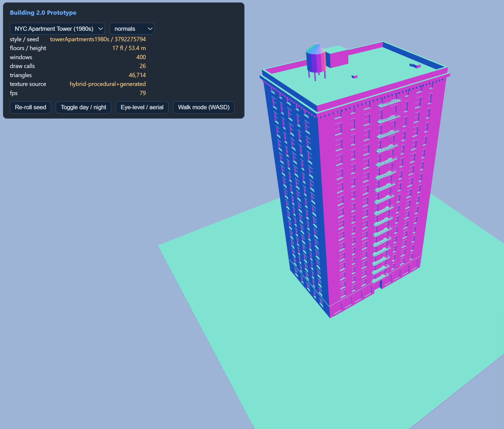Switch Eye-level / aerial camera view
Screen dimensions: 504x429
tap(142, 107)
